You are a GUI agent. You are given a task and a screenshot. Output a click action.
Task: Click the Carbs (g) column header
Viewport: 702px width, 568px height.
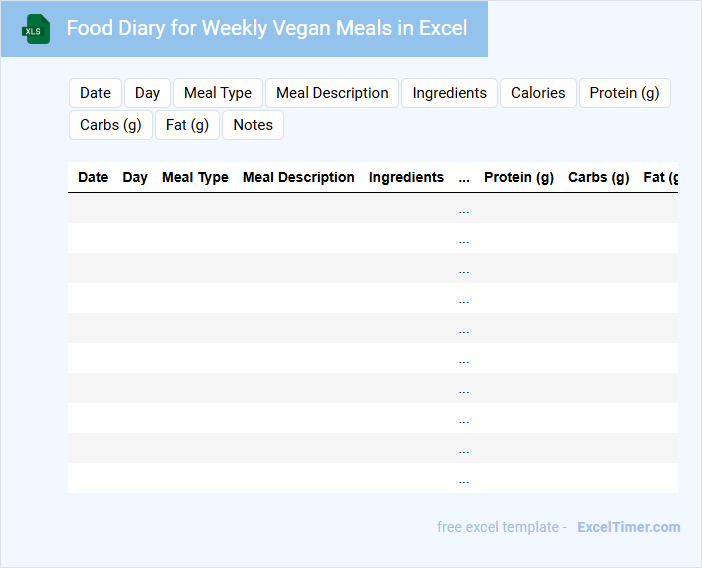pyautogui.click(x=599, y=177)
